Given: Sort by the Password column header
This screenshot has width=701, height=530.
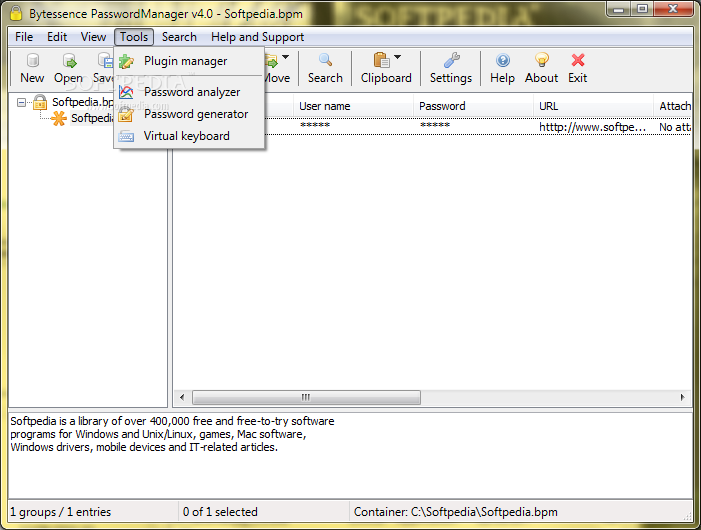Looking at the screenshot, I should tap(473, 106).
